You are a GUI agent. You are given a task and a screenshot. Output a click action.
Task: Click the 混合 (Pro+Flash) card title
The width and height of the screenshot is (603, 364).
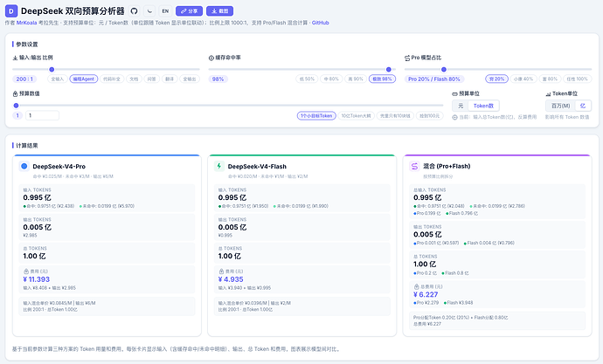coord(447,166)
